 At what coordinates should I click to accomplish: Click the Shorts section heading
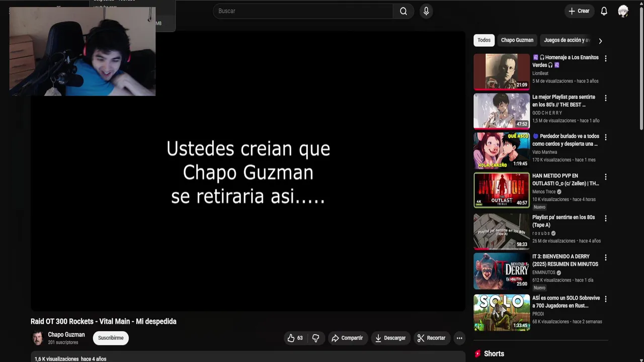494,354
